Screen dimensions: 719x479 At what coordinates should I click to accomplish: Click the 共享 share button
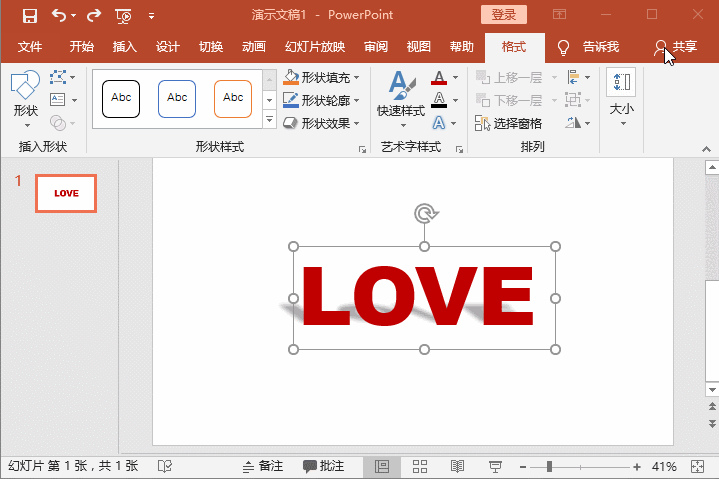(x=676, y=47)
